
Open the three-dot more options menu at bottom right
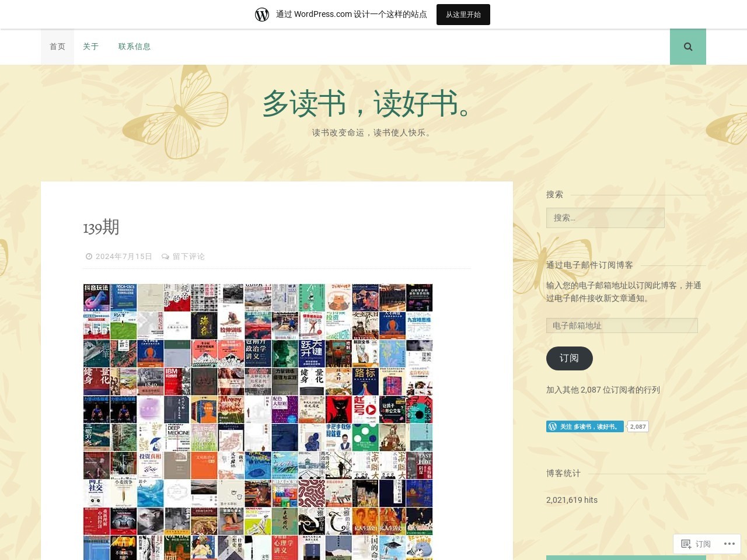tap(729, 544)
